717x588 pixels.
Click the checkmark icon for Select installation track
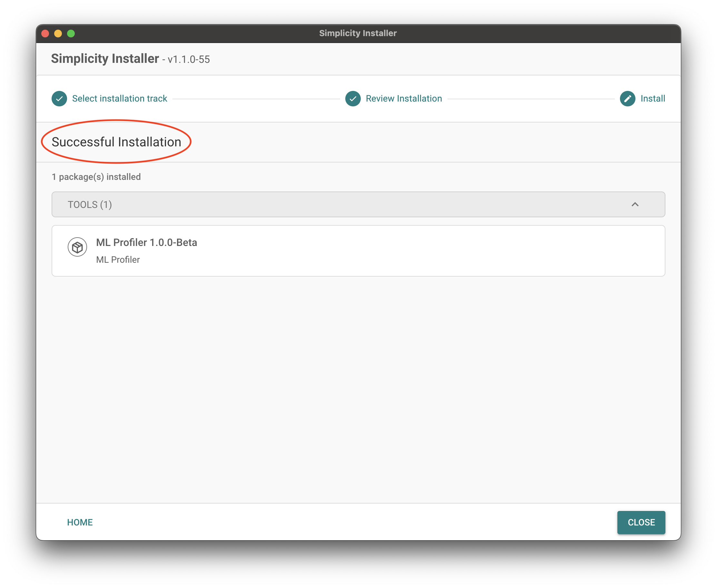[59, 98]
